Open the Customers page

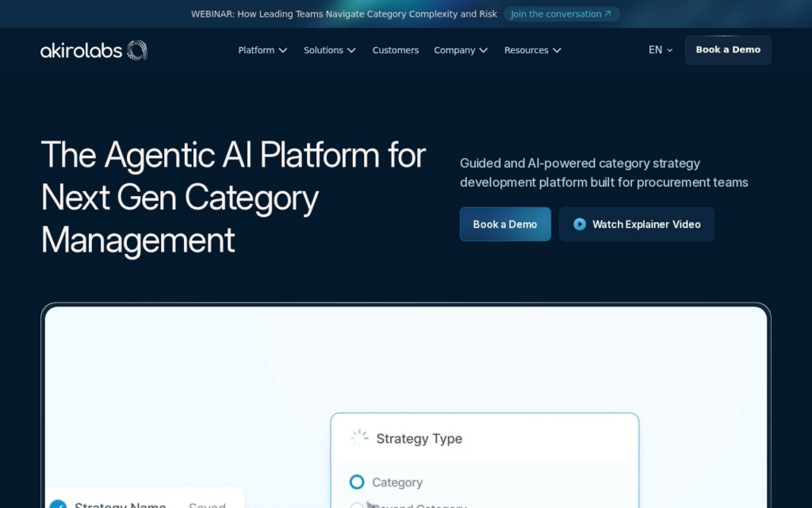coord(396,50)
